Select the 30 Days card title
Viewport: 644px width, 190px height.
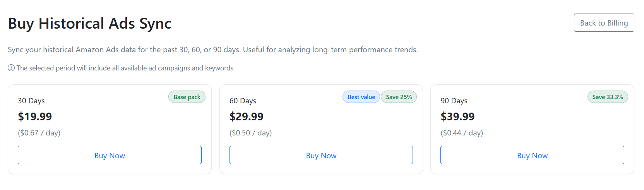31,101
